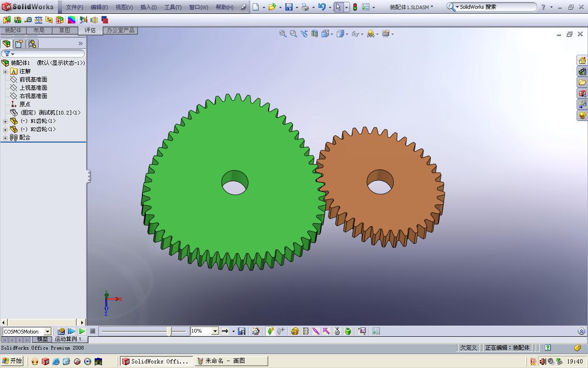Screen dimensions: 588x368
Task: Click the rainbow Deviation Analysis icon
Action: coord(72,20)
